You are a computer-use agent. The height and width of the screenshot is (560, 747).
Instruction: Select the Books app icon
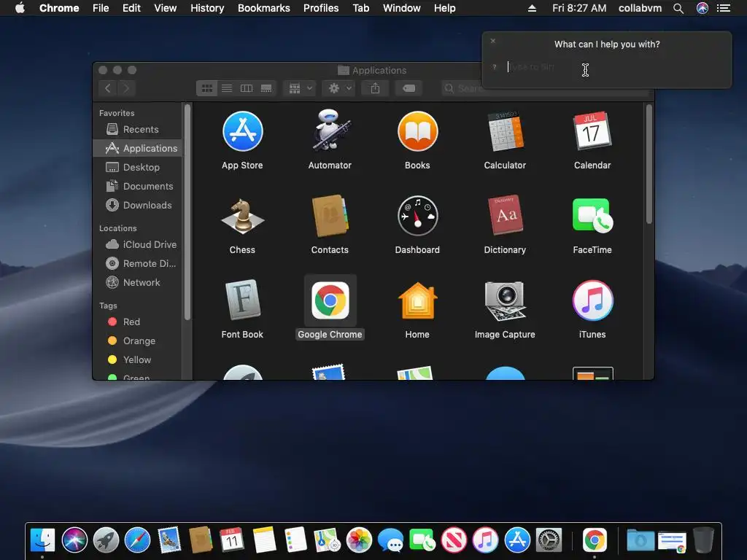tap(417, 131)
